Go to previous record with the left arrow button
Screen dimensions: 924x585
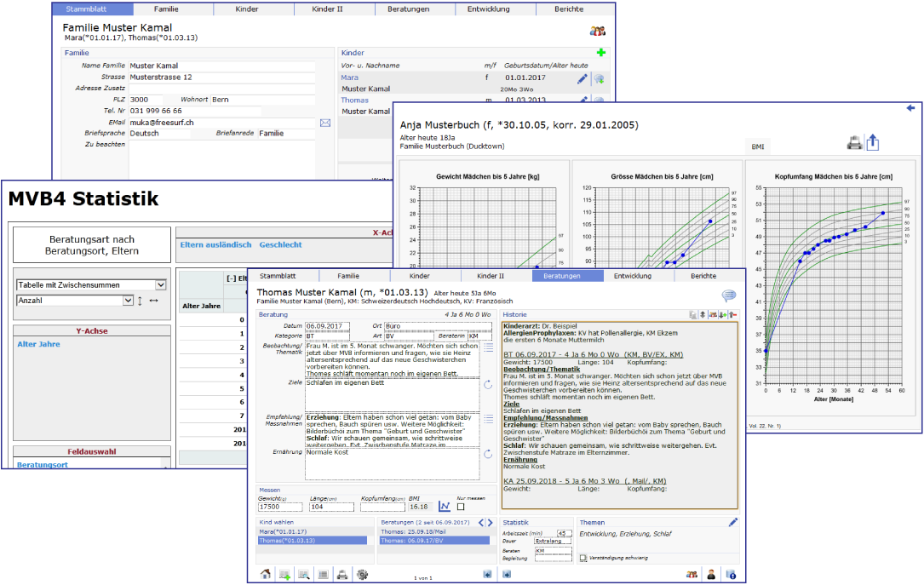click(x=487, y=574)
